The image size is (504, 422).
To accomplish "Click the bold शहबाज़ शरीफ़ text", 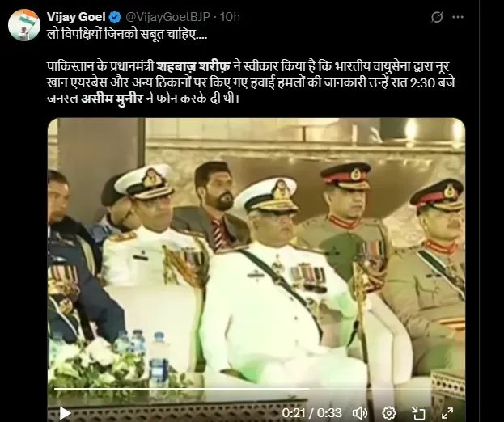I will 193,67.
